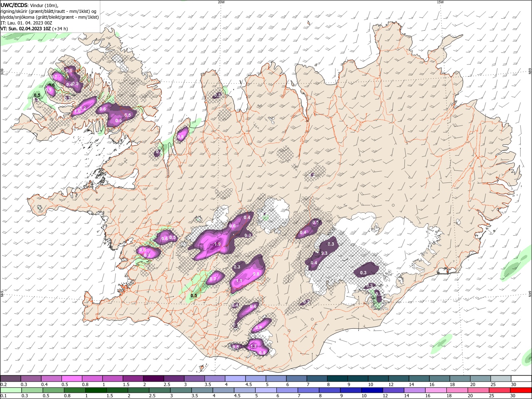The image size is (532, 399).
Task: Click the 1.7 precipitation value near south coast
Action: (254, 346)
